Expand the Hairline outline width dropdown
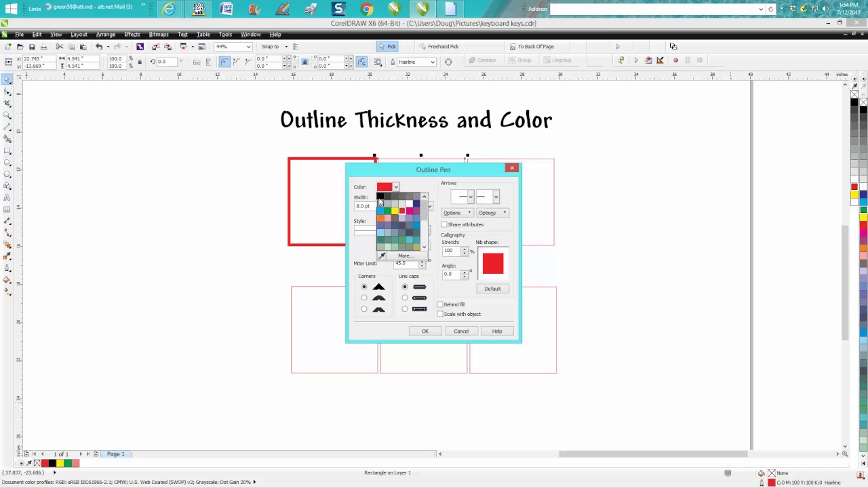This screenshot has width=868, height=488. [x=432, y=62]
